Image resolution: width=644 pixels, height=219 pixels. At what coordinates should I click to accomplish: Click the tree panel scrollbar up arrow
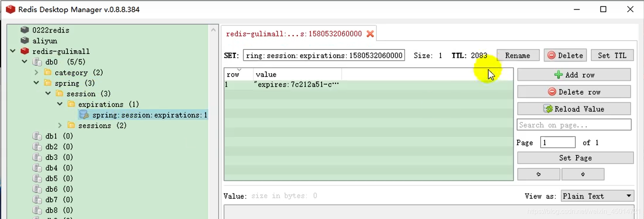pyautogui.click(x=214, y=30)
